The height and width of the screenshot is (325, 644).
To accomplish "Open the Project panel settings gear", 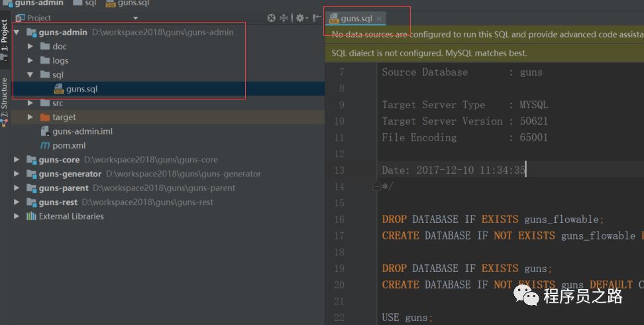I will click(x=301, y=18).
